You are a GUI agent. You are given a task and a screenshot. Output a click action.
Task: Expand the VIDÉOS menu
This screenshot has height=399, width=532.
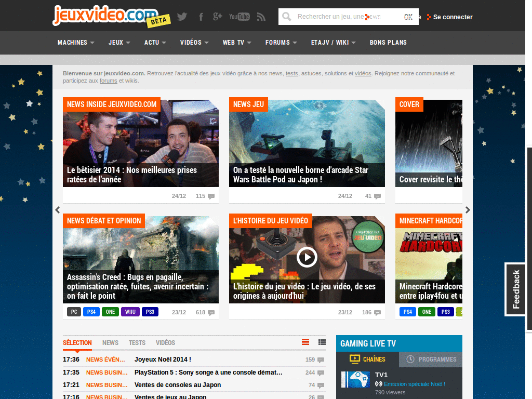[194, 43]
